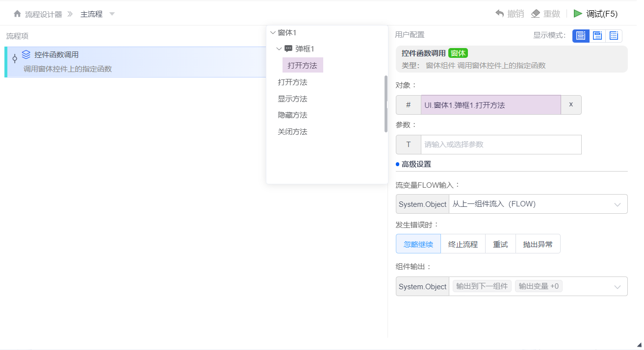Click the home icon in the breadcrumb
The image size is (644, 350).
click(x=17, y=14)
